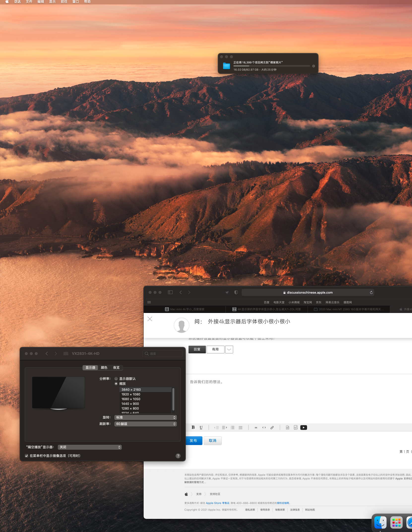Viewport: 412px width, 532px height.
Task: Open the 淘宝网 bookmark in favorites bar
Action: coord(308,302)
